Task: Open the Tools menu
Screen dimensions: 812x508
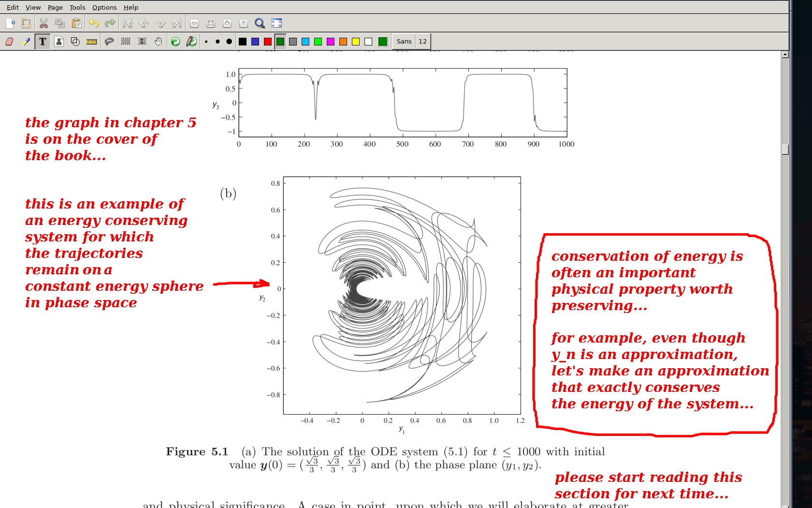Action: 77,7
